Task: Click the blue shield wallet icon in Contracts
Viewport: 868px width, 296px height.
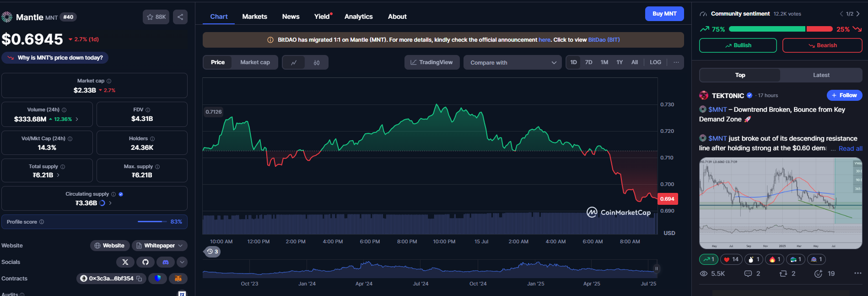Action: pyautogui.click(x=158, y=278)
